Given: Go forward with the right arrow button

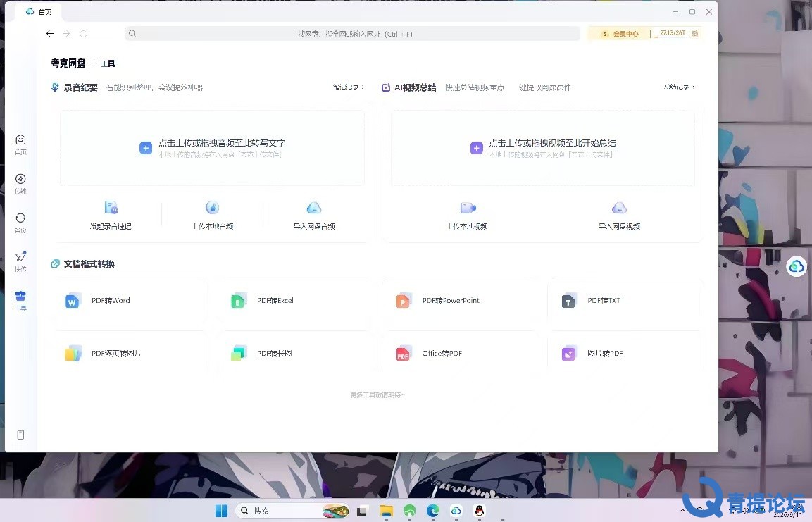Looking at the screenshot, I should tap(66, 34).
